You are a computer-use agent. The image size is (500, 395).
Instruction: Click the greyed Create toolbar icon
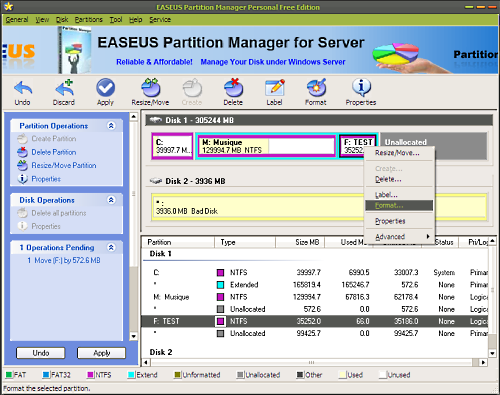pyautogui.click(x=192, y=88)
